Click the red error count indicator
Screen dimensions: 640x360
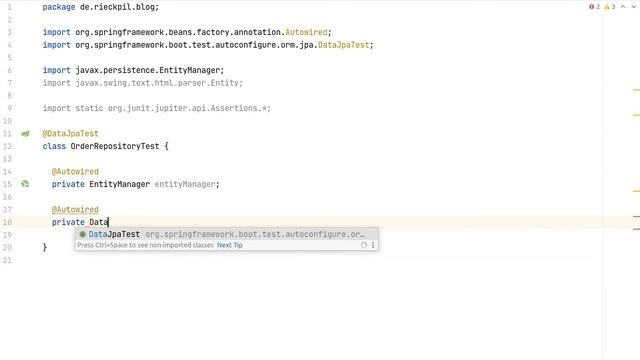[x=594, y=7]
